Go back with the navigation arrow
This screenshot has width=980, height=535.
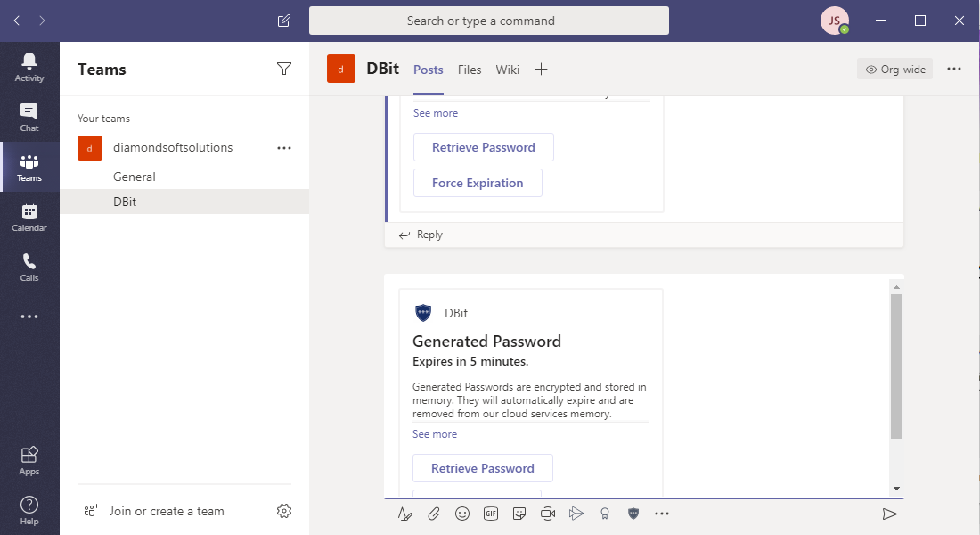click(17, 21)
